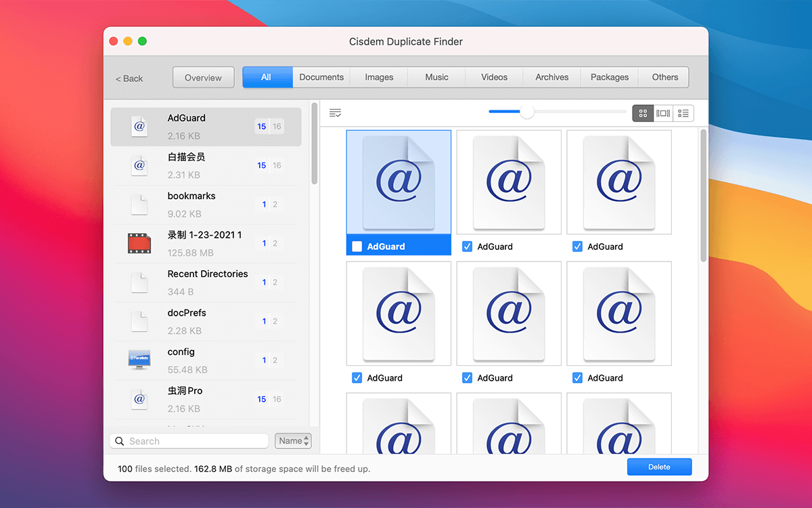Image resolution: width=812 pixels, height=508 pixels.
Task: Open the Others tab
Action: 664,77
